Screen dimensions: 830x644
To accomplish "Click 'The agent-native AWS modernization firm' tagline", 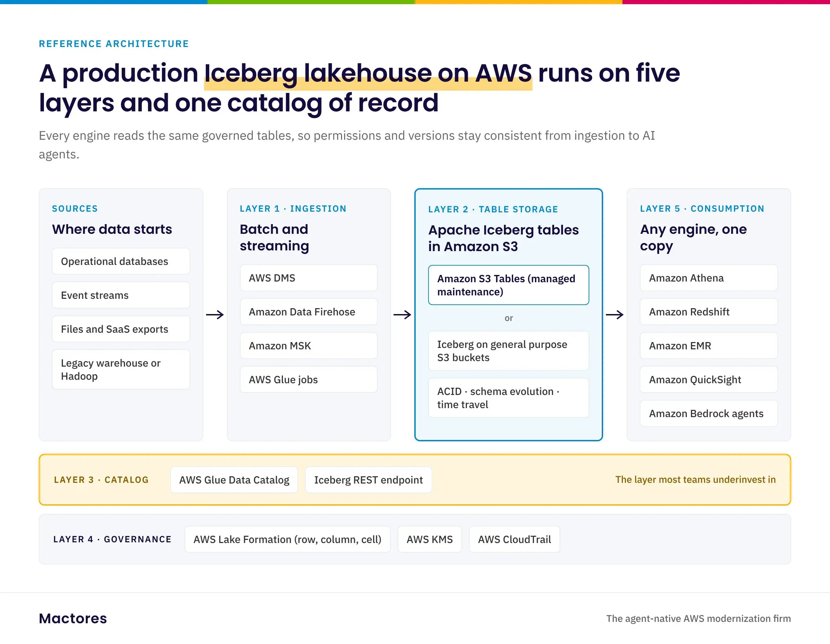I will 699,618.
